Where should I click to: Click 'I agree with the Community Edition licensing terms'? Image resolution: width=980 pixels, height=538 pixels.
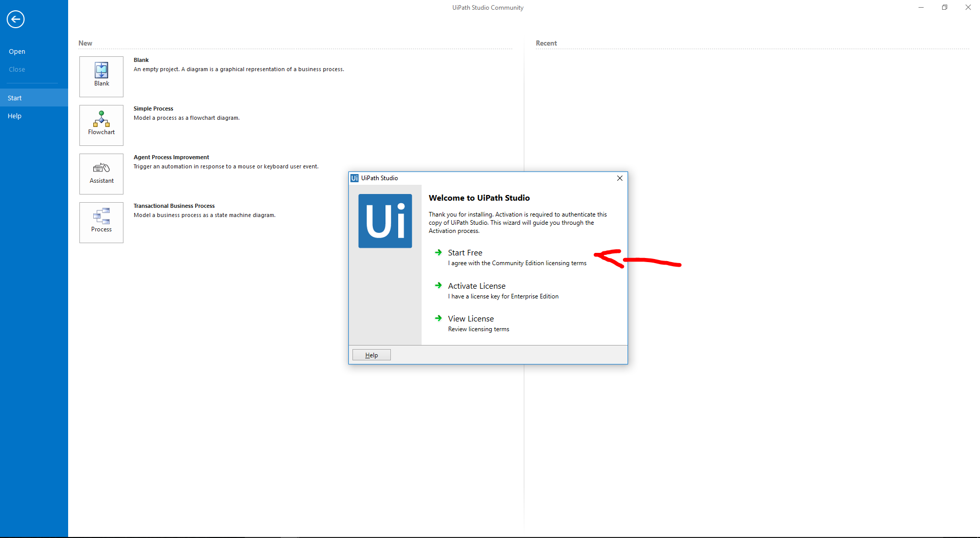517,263
